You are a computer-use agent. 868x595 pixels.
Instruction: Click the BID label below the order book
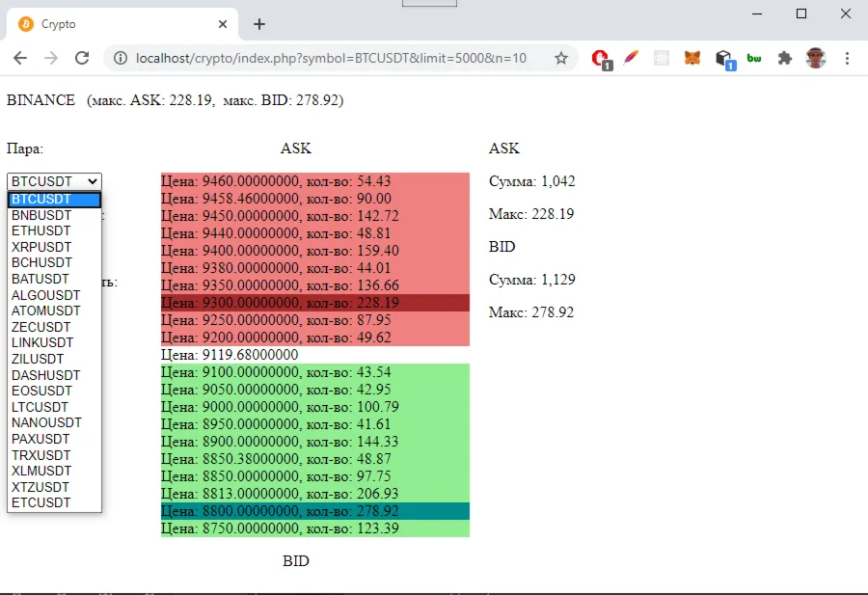296,561
